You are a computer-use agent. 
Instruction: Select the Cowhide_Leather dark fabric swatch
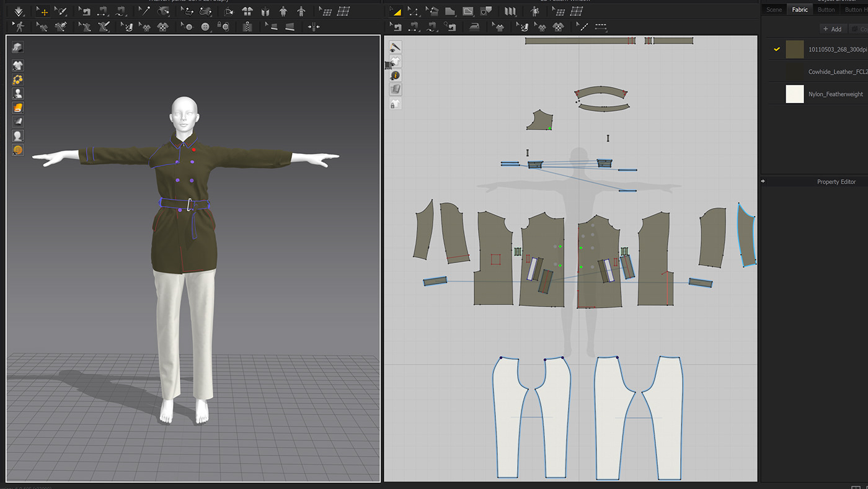795,72
